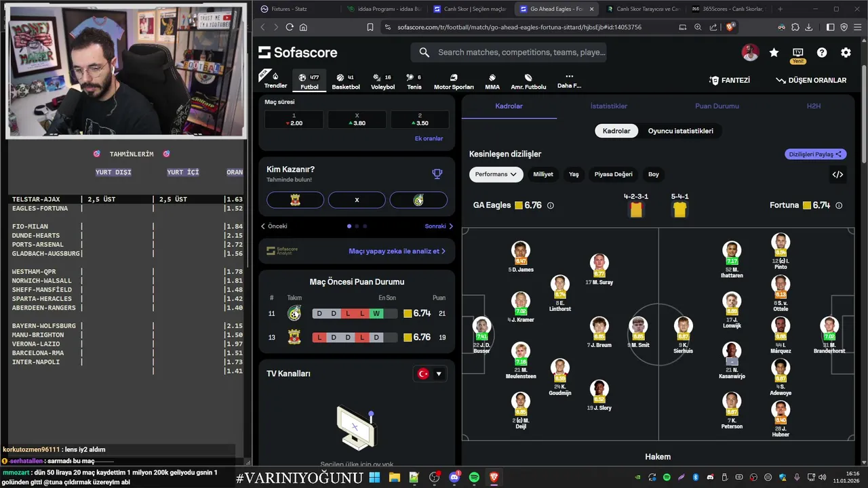868x488 pixels.
Task: Reload the page in browser toolbar
Action: coord(290,27)
